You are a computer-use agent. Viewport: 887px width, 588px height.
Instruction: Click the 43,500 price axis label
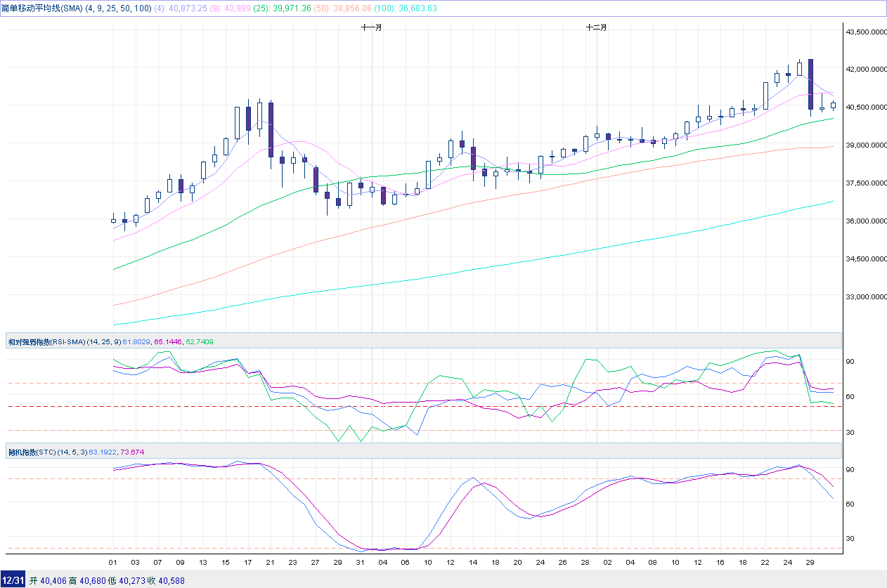tap(865, 32)
